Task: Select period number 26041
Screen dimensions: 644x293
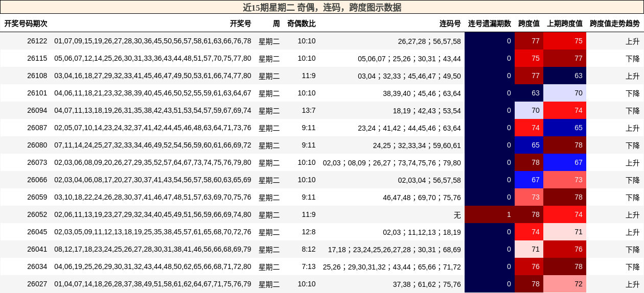Action: point(37,249)
